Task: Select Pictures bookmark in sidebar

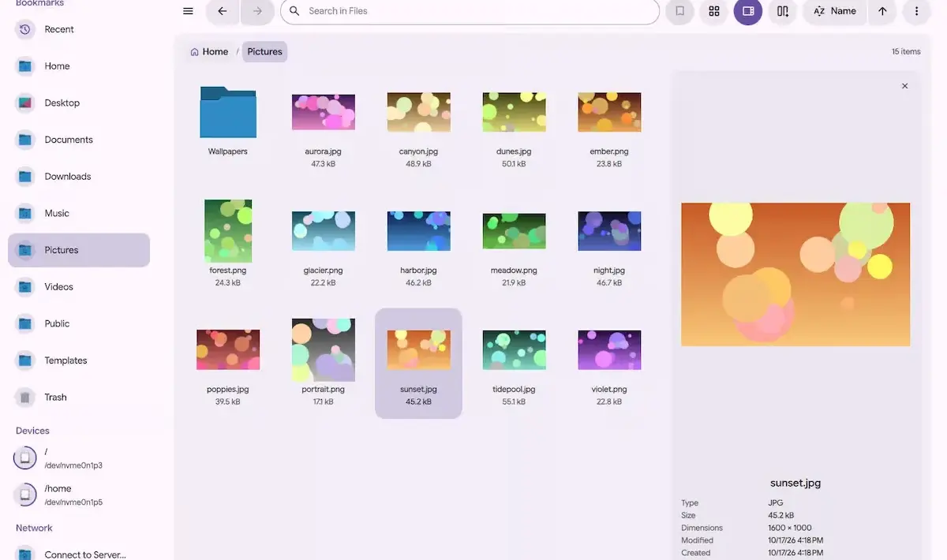Action: coord(79,250)
